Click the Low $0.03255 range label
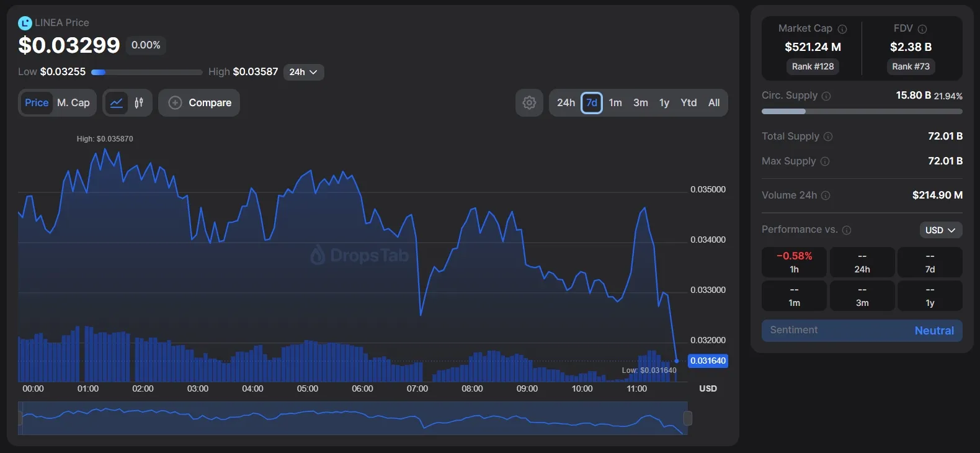Image resolution: width=980 pixels, height=453 pixels. point(52,72)
